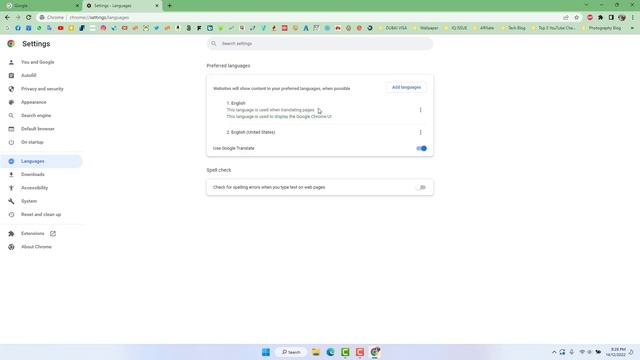Click the Search settings input field

click(320, 43)
